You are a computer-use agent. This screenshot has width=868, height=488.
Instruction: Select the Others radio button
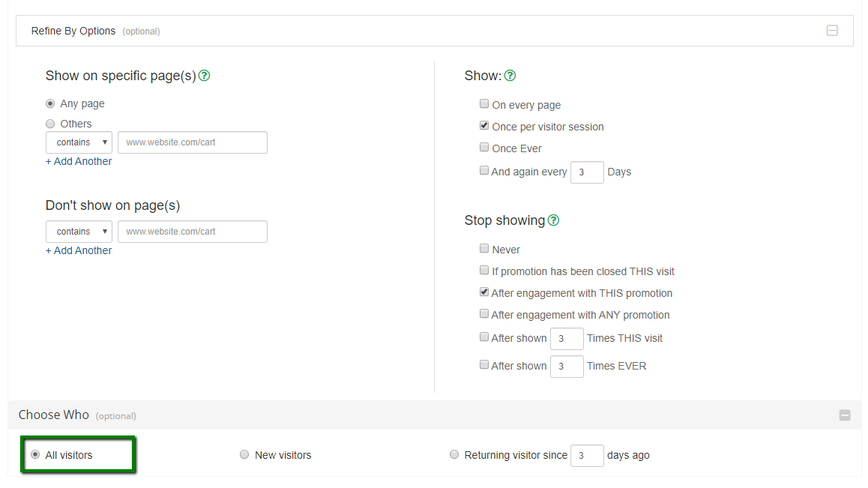50,124
